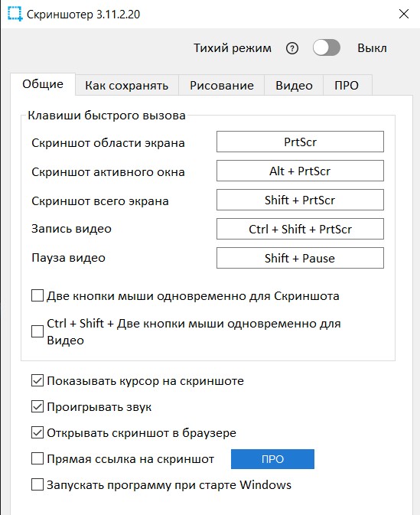This screenshot has height=515, width=420.
Task: Select the Видео tab
Action: (294, 86)
